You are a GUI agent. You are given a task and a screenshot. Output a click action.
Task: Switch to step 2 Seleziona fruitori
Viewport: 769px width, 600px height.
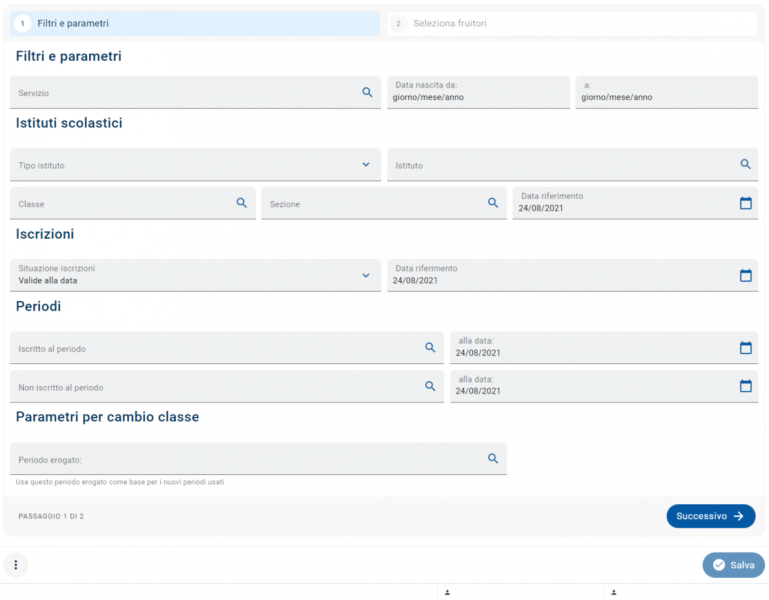pos(572,24)
